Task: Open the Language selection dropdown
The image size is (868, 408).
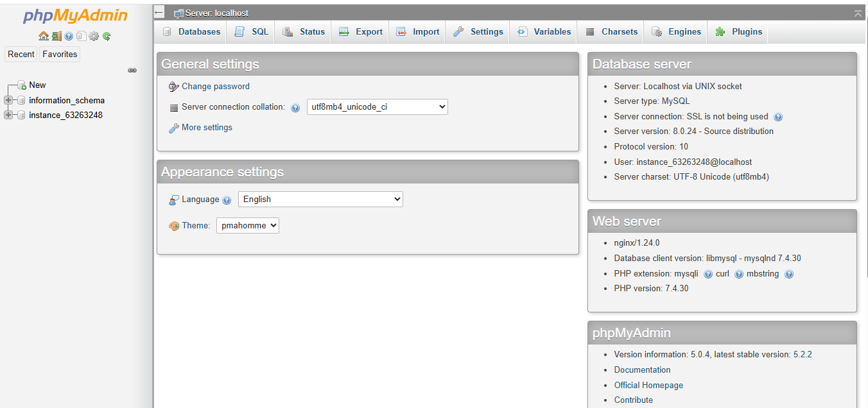Action: [320, 200]
